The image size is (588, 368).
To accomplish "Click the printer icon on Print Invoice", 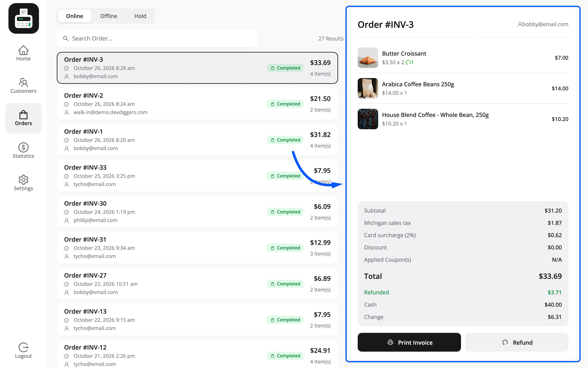I will [x=390, y=342].
